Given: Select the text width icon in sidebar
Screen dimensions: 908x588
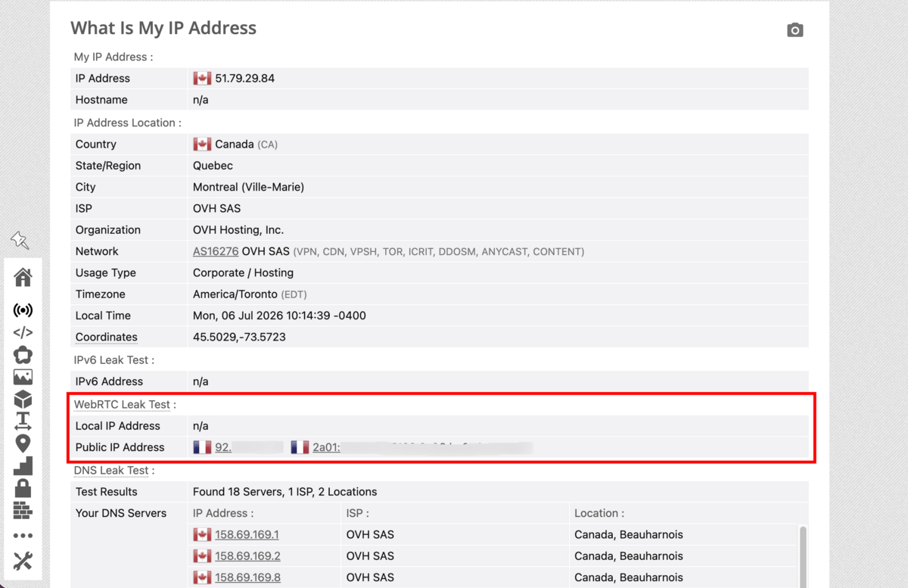Looking at the screenshot, I should point(23,422).
